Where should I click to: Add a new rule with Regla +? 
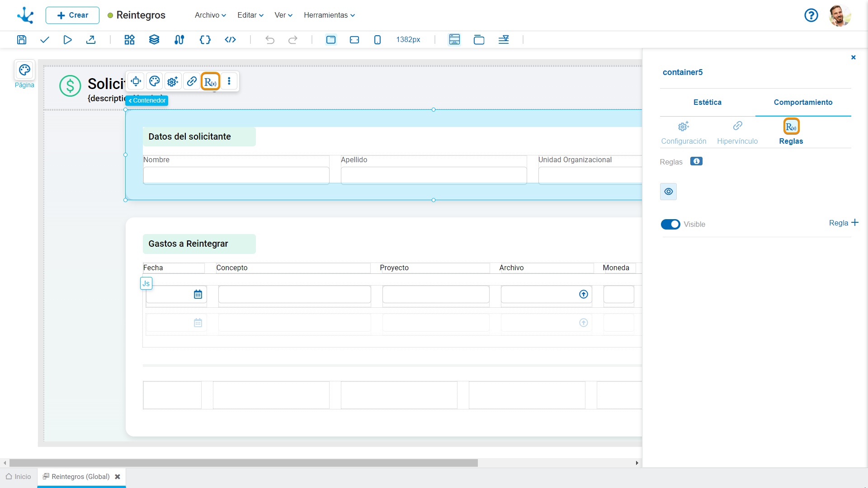click(x=844, y=223)
